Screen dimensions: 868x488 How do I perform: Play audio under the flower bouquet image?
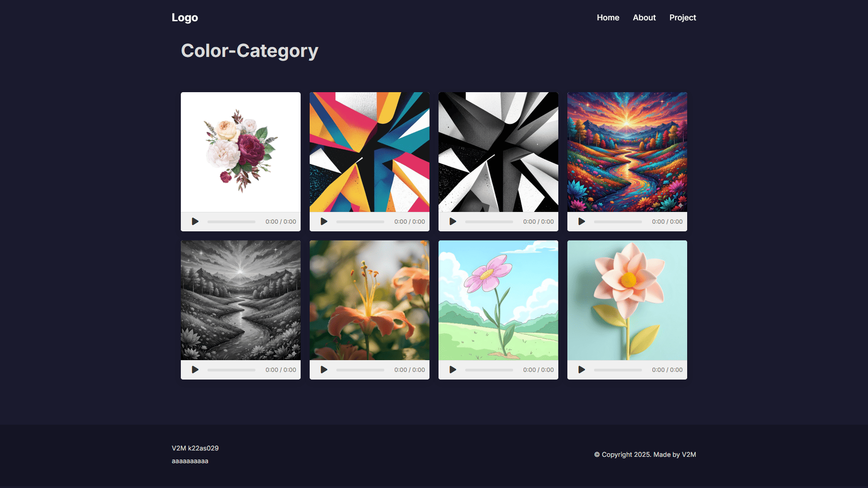(x=195, y=221)
